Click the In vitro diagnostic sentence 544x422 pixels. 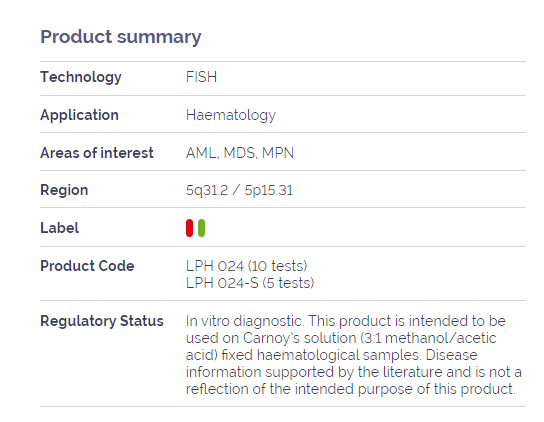pos(245,321)
